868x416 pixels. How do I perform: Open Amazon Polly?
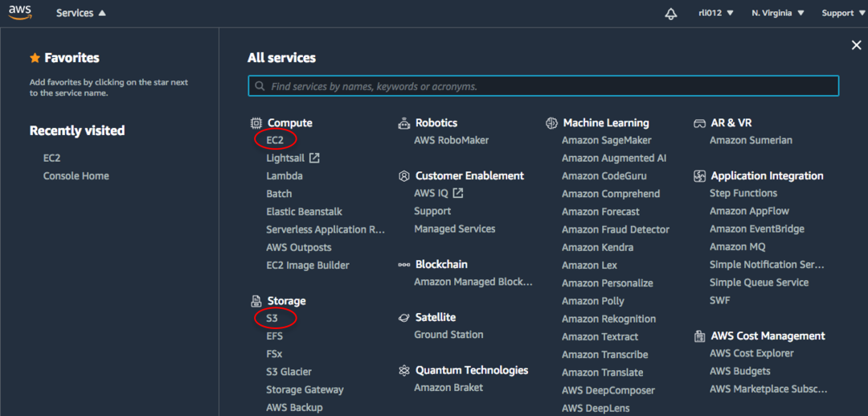[593, 301]
